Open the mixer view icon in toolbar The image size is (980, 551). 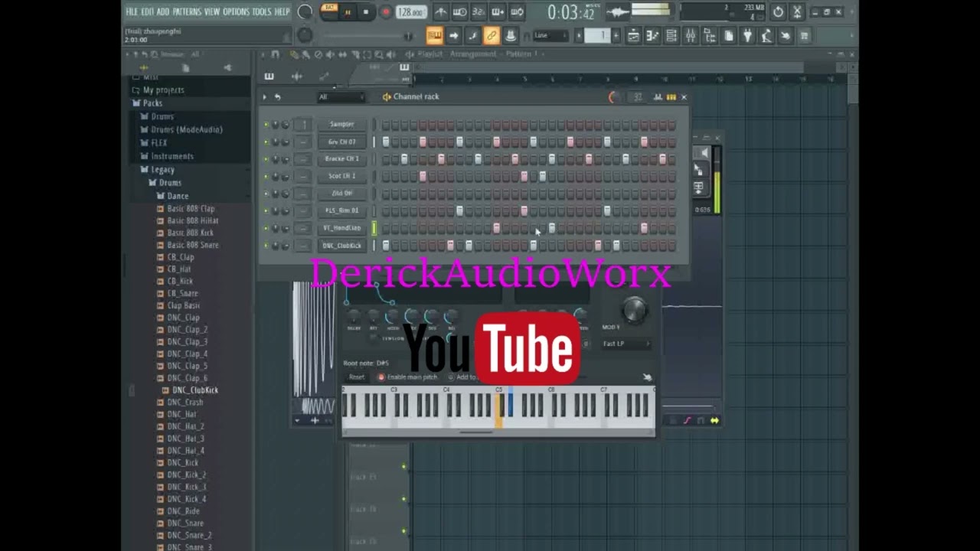point(691,36)
